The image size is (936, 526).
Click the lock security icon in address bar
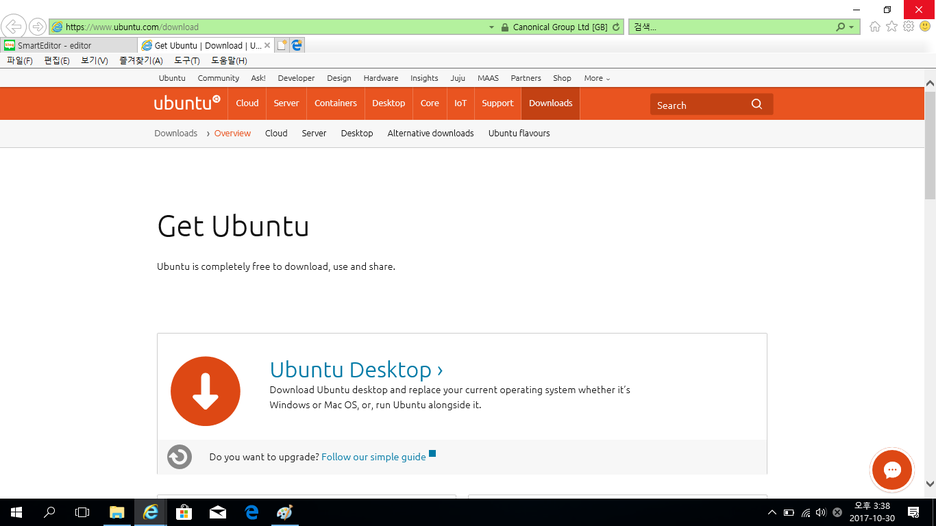click(505, 27)
